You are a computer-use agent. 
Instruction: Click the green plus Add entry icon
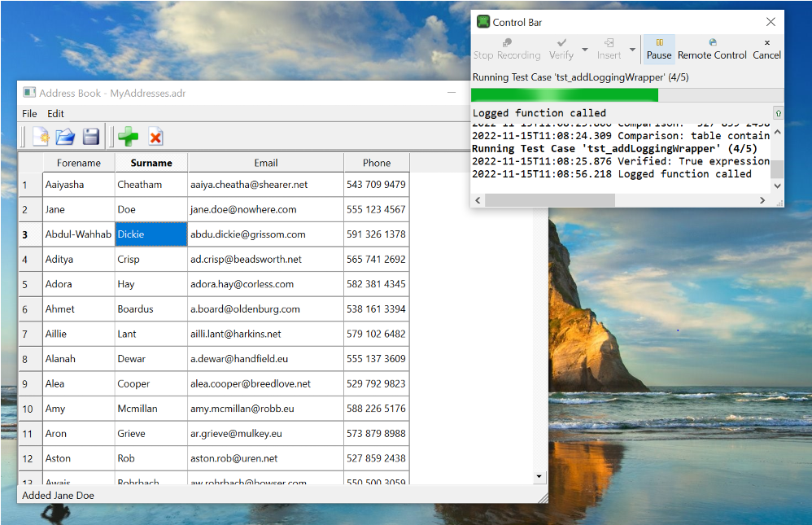coord(128,137)
